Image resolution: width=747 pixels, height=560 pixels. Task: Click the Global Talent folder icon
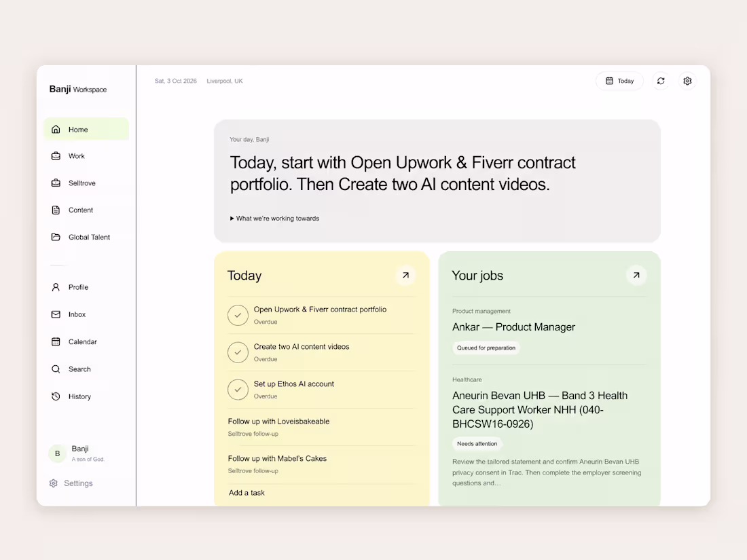pos(56,237)
